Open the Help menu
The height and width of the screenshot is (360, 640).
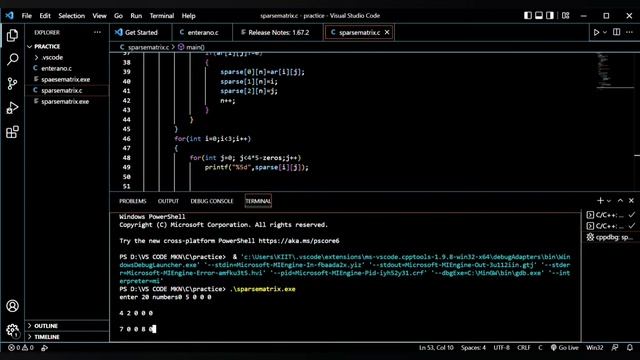[188, 16]
